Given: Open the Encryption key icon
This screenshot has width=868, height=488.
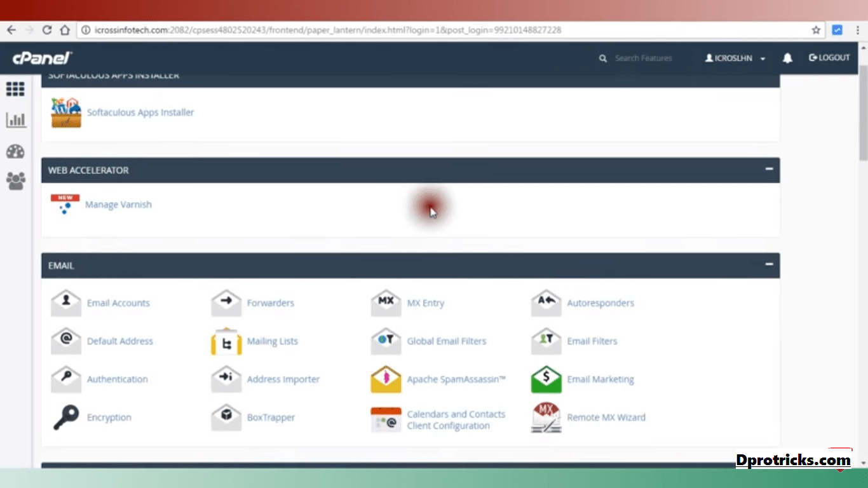Looking at the screenshot, I should [66, 417].
